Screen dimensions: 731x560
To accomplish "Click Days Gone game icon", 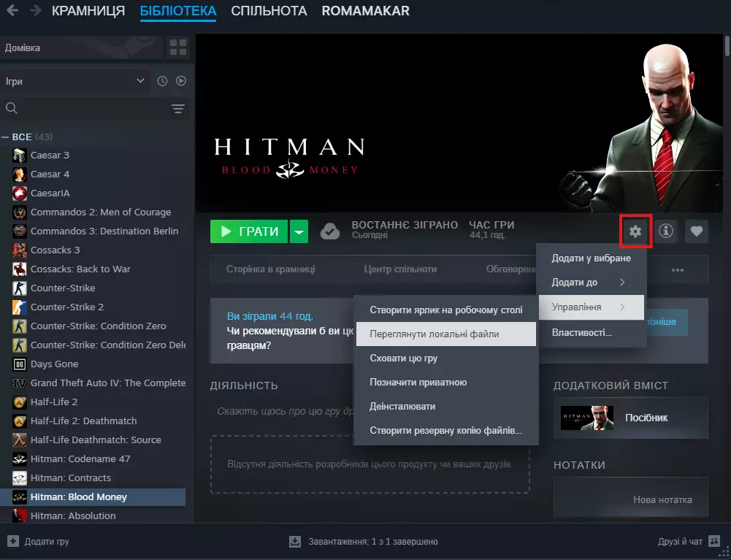I will pyautogui.click(x=20, y=364).
